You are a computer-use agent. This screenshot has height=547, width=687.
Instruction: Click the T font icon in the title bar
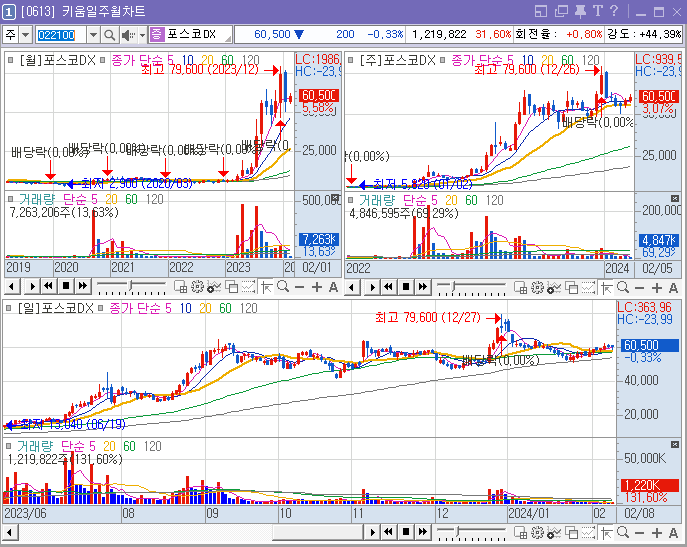click(598, 11)
